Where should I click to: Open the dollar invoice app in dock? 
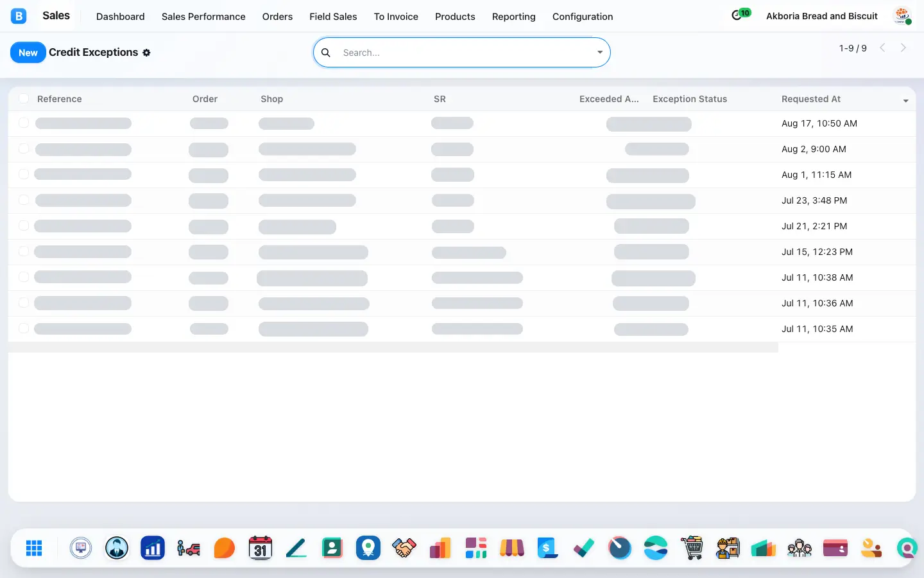click(x=548, y=548)
